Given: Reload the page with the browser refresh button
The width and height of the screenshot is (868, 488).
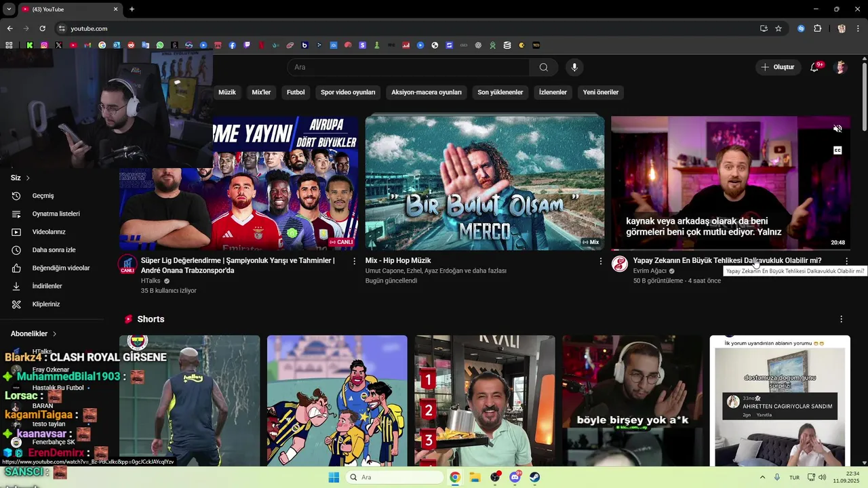Looking at the screenshot, I should (x=43, y=28).
